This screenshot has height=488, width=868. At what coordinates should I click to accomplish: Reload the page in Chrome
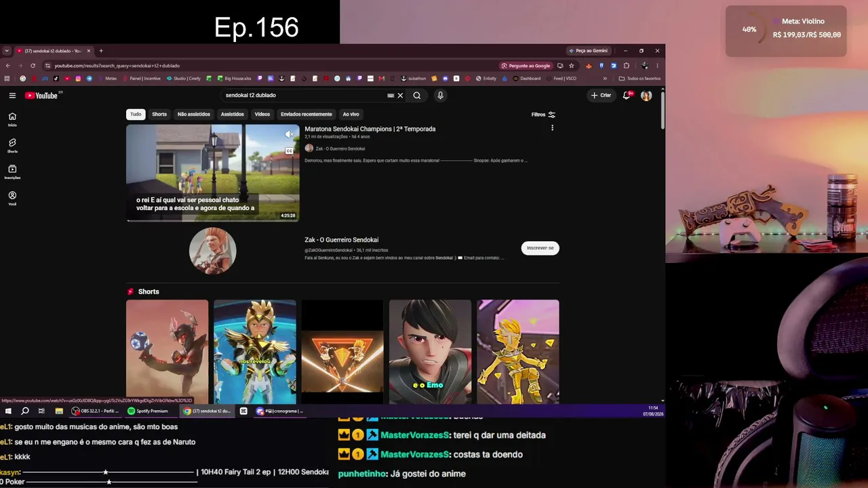tap(33, 66)
